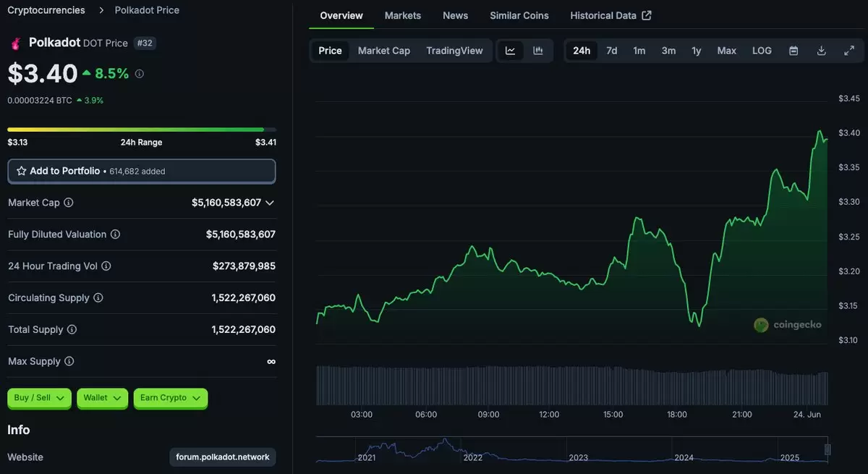Open the Similar Coins tab
Image resolution: width=868 pixels, height=474 pixels.
point(519,15)
